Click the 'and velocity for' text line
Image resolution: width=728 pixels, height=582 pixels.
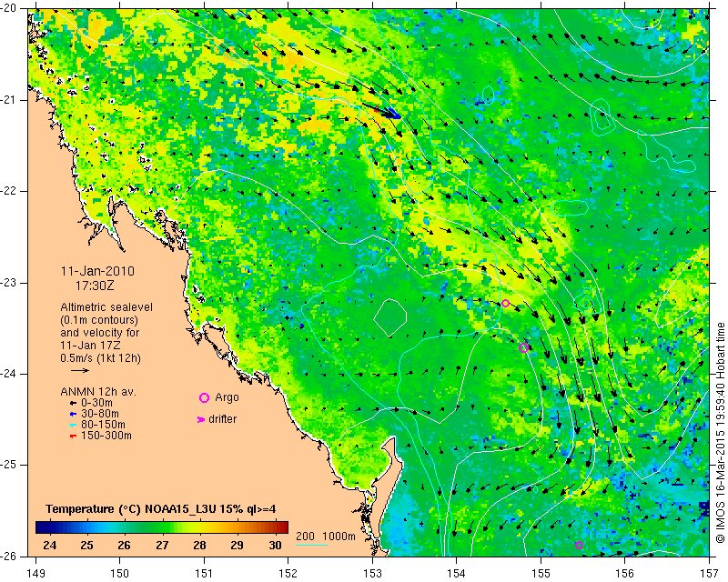point(100,333)
